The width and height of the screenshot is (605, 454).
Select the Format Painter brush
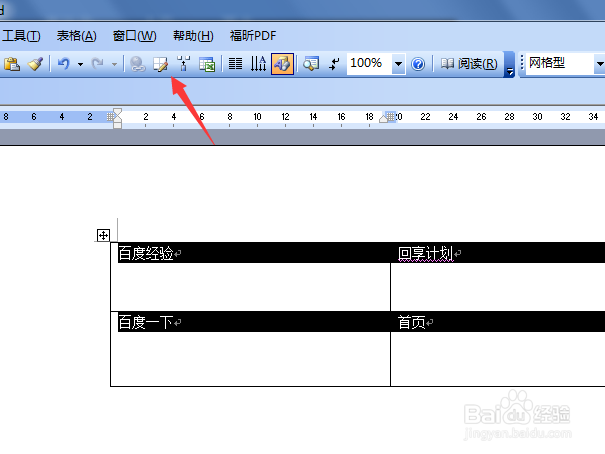(x=35, y=64)
